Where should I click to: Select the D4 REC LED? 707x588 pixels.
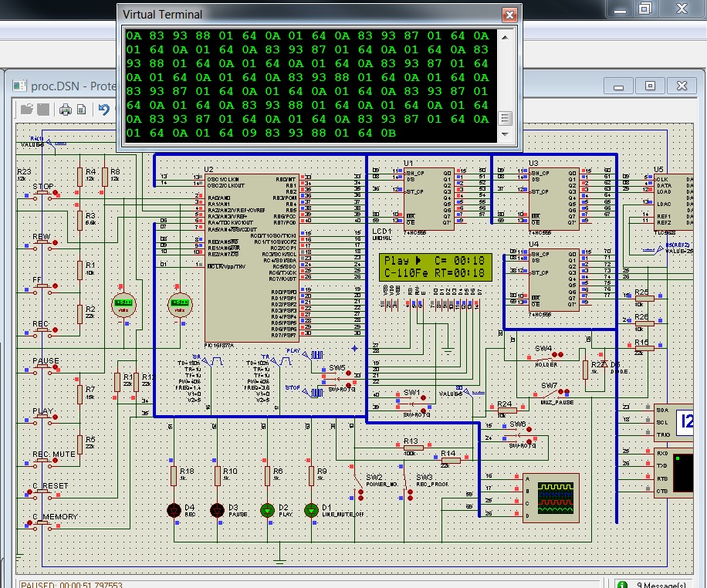(x=174, y=510)
